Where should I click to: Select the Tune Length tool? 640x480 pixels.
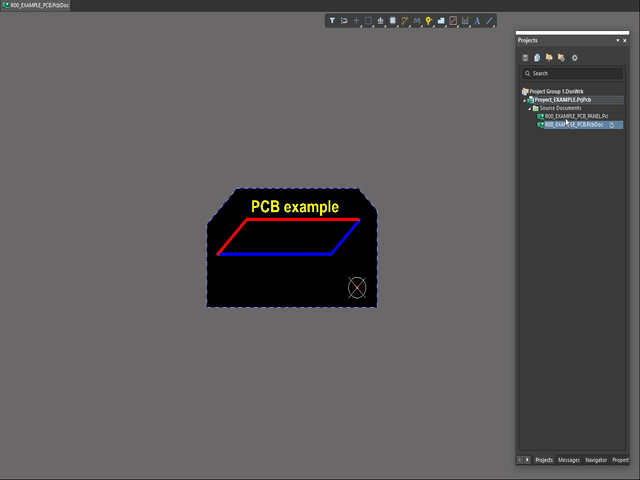pyautogui.click(x=417, y=21)
